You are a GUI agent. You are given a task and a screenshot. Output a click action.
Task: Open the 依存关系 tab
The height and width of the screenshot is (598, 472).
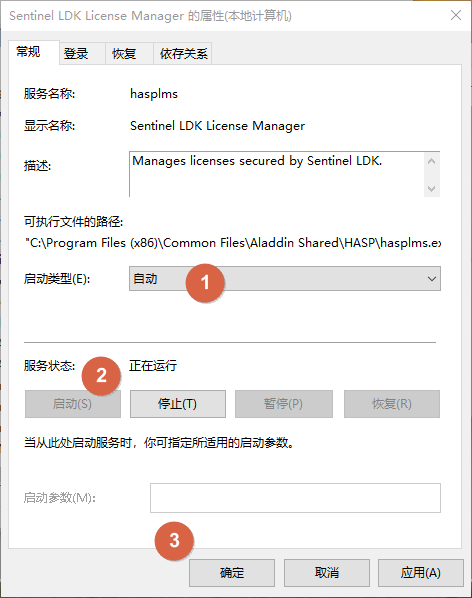[x=183, y=54]
